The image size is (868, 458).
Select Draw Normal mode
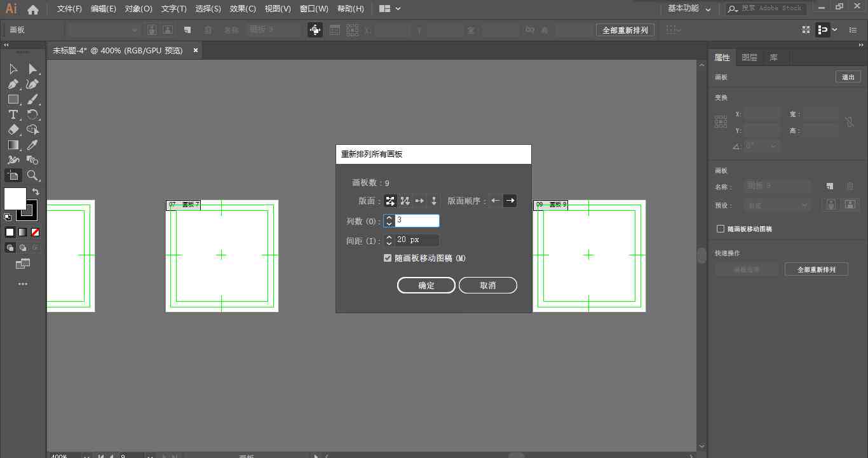(10, 248)
